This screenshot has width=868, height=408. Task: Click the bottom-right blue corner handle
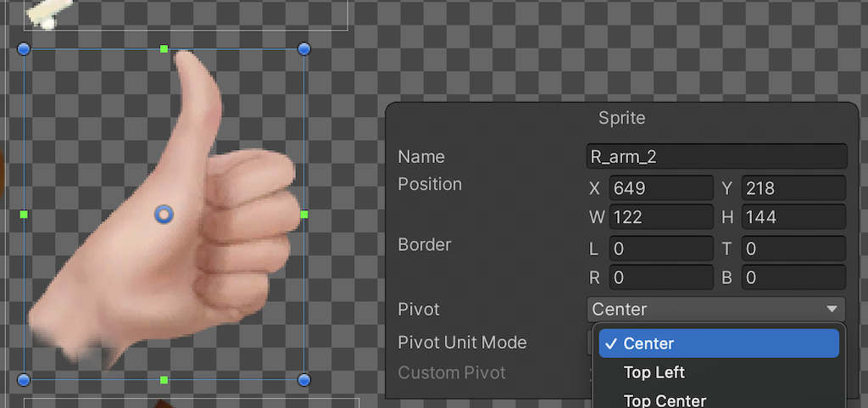(x=304, y=379)
